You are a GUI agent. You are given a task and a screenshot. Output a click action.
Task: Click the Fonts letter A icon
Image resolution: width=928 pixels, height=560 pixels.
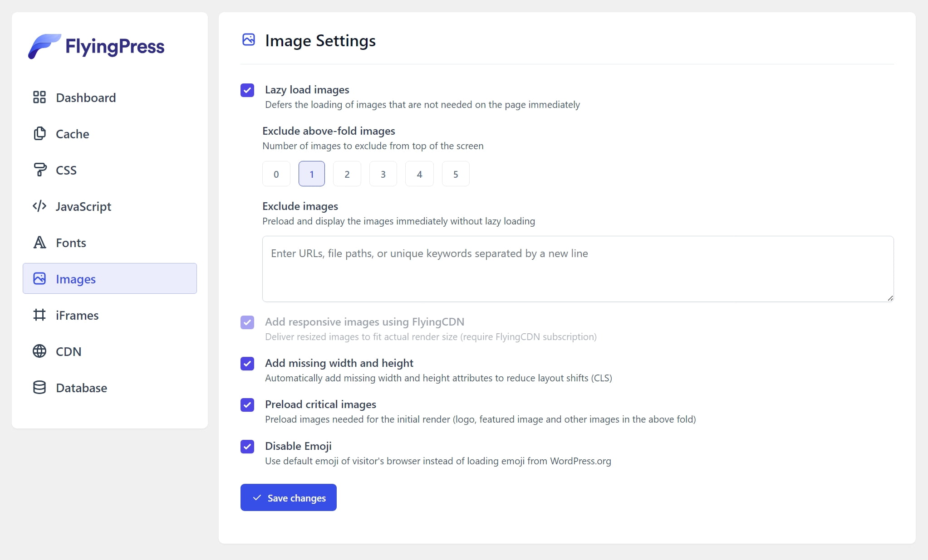pos(39,242)
